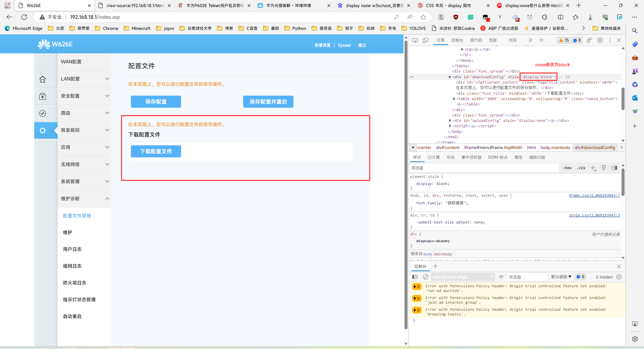
Task: Expand the 应用 menu
Action: (84, 147)
